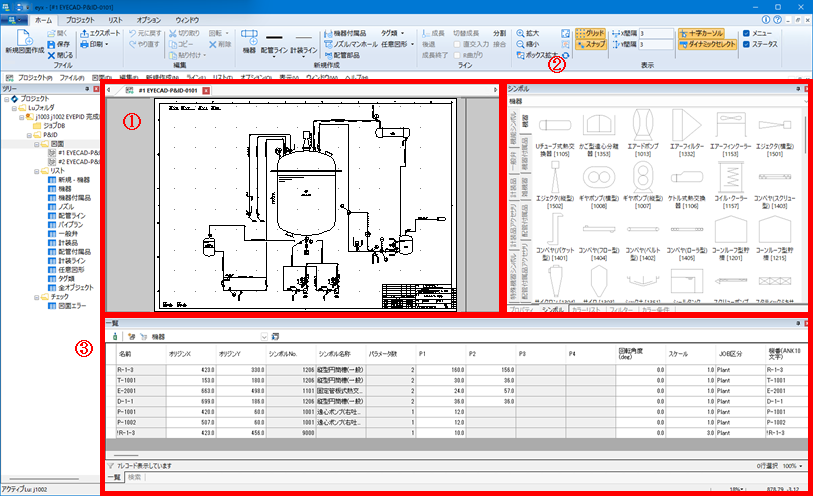Select コンベヤ(バケット型) [1401] symbol
The width and height of the screenshot is (813, 496).
[x=555, y=237]
